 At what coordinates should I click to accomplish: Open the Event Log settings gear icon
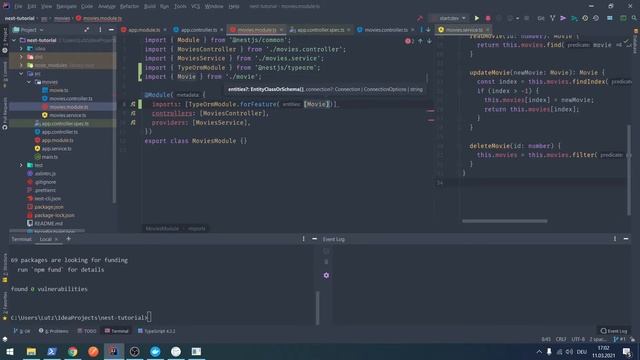click(x=326, y=276)
